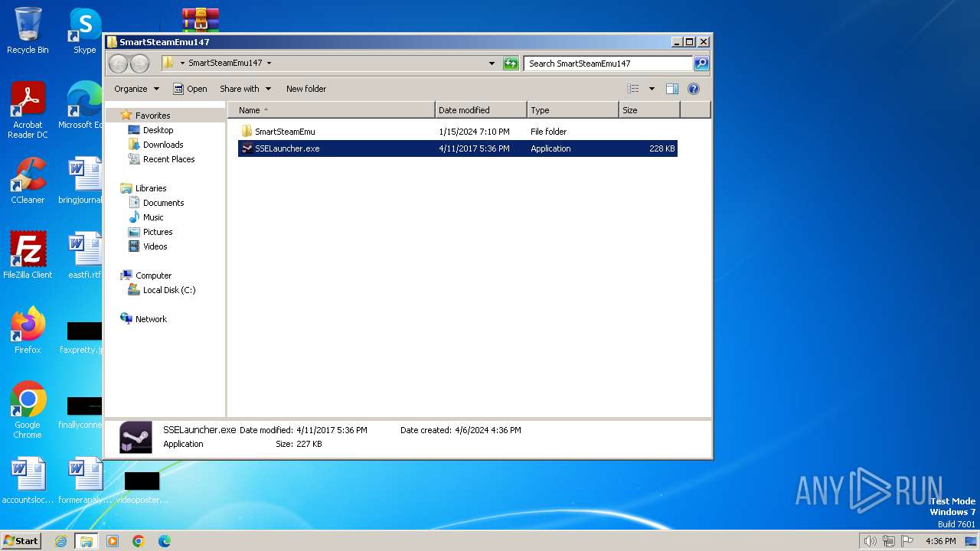Screen dimensions: 980x551
Task: Expand the root breadcrumb arrow before SmartSteamEmu147
Action: coord(182,64)
